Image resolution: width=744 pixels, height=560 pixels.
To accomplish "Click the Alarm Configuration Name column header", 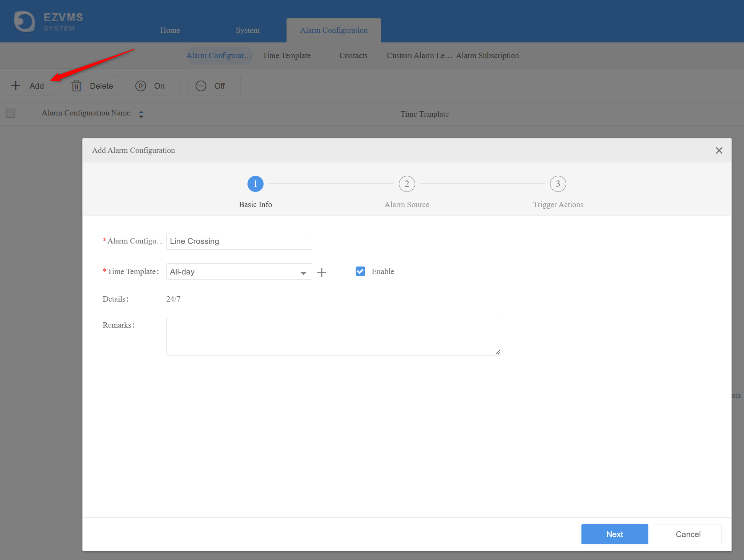I will (x=86, y=113).
